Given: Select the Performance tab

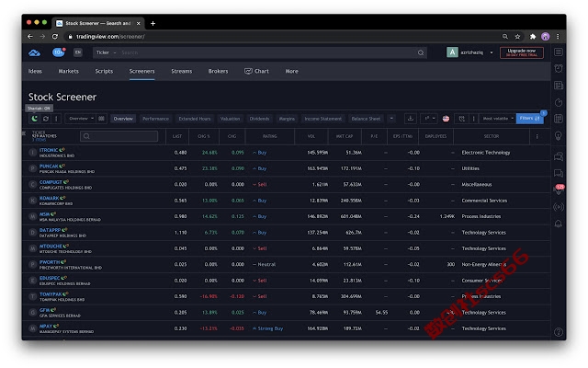Looking at the screenshot, I should [155, 119].
